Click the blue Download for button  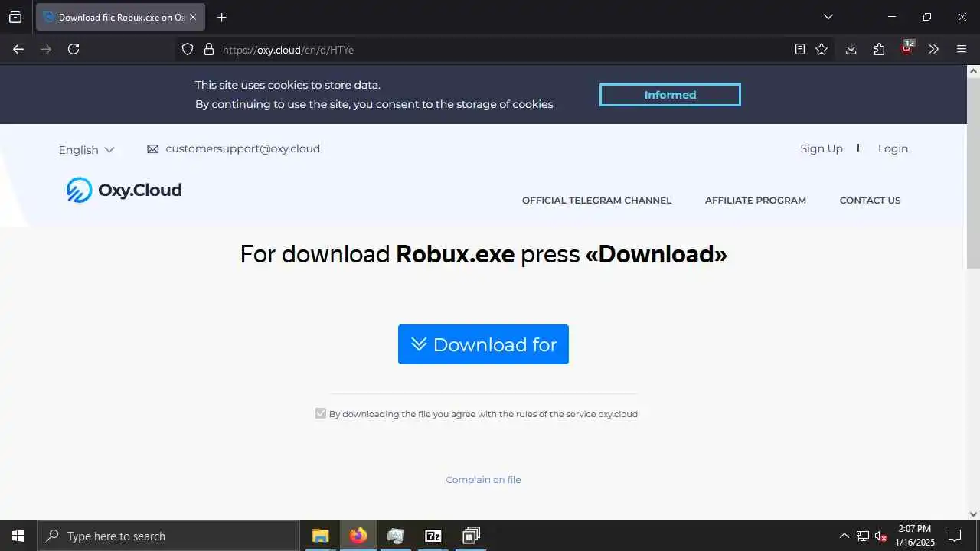[483, 344]
